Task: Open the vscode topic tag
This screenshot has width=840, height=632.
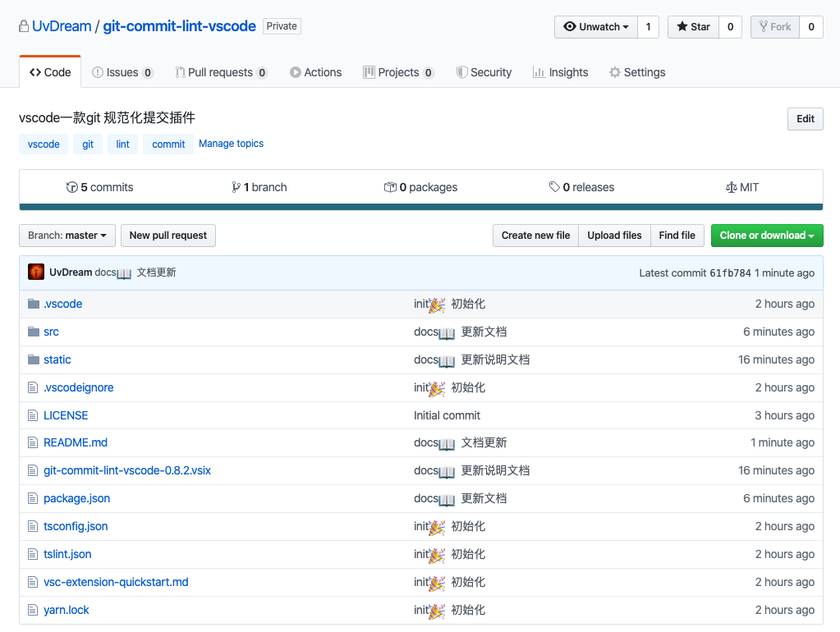Action: pos(44,144)
